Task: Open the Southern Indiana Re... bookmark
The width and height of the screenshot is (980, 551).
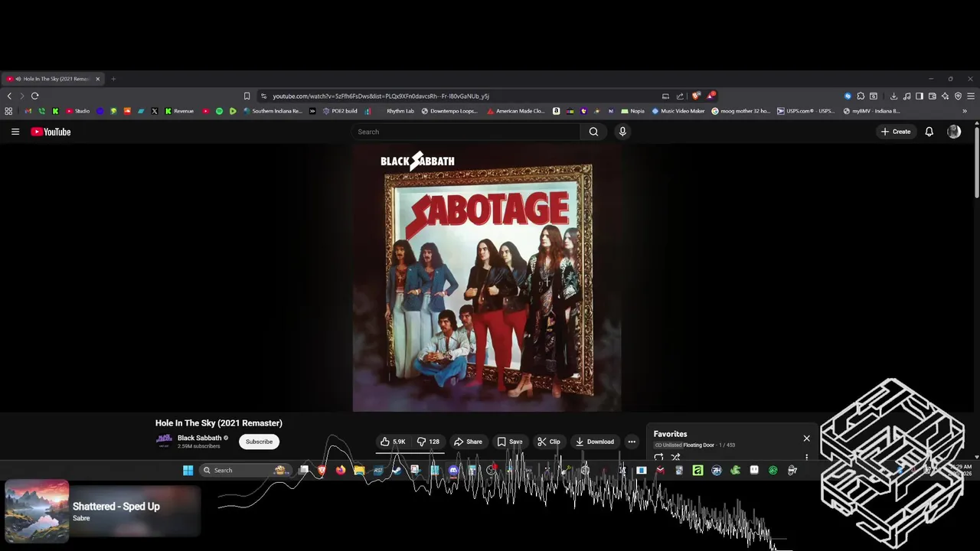Action: (273, 111)
